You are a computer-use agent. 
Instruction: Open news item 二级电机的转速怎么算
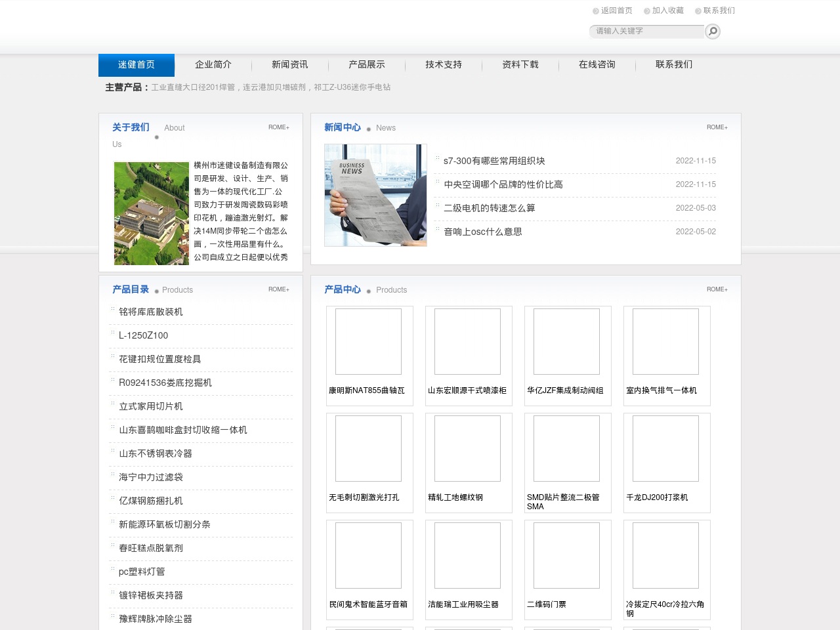(490, 209)
